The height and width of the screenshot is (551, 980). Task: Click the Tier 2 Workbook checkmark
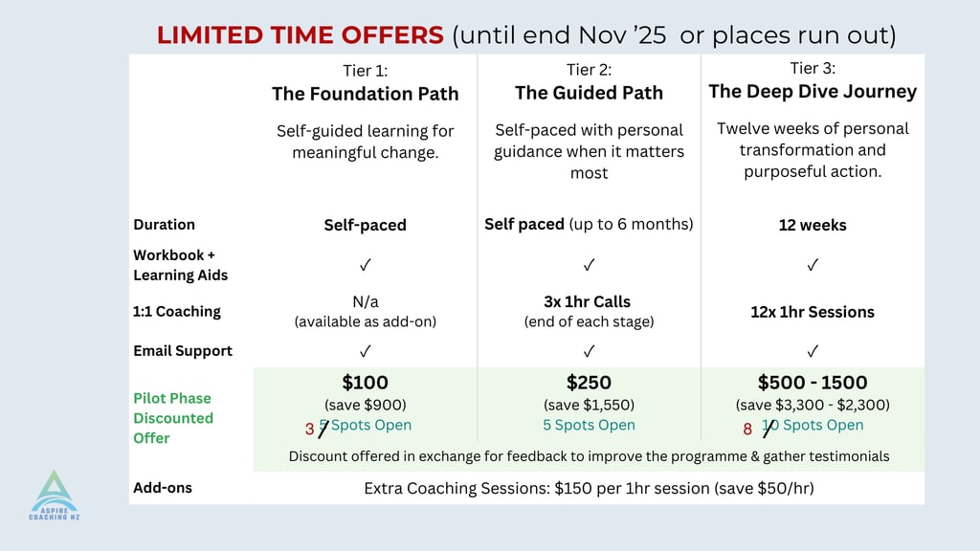(589, 265)
